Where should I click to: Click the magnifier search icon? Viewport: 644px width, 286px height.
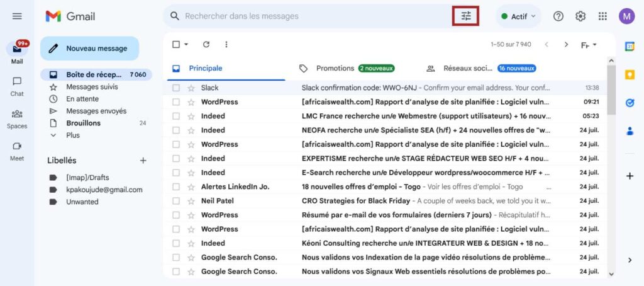(175, 16)
